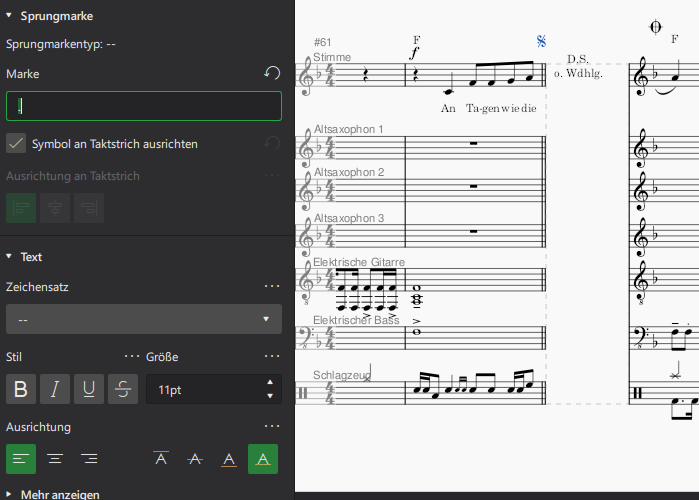The height and width of the screenshot is (500, 699).
Task: Align text to the left
Action: [x=20, y=459]
